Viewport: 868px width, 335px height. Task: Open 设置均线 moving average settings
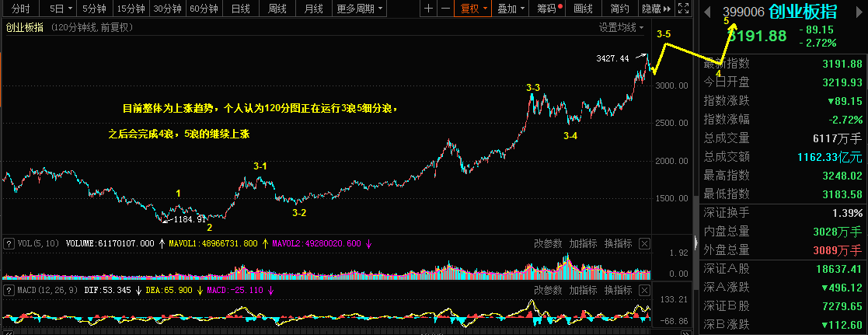[621, 27]
